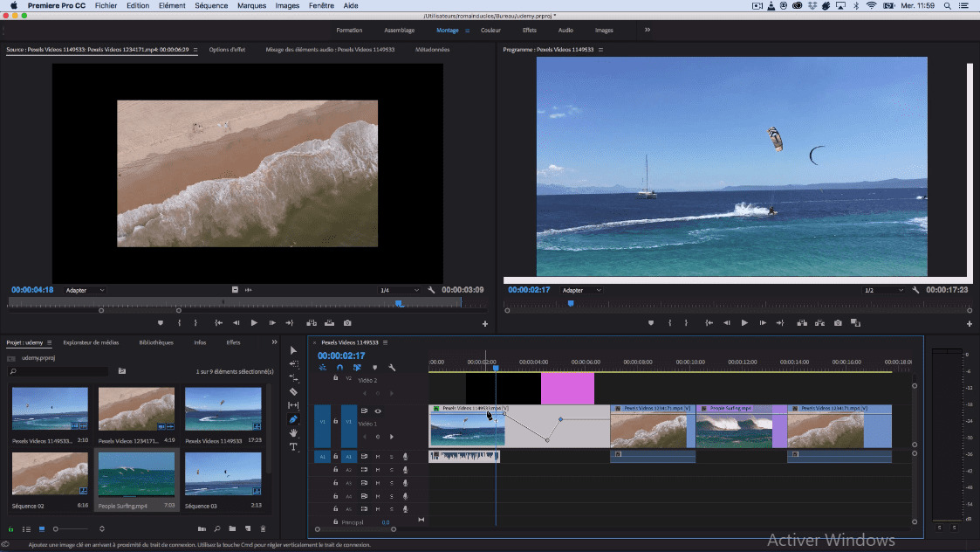Overwrite clip from Source monitor
Image resolution: width=980 pixels, height=552 pixels.
pyautogui.click(x=329, y=323)
